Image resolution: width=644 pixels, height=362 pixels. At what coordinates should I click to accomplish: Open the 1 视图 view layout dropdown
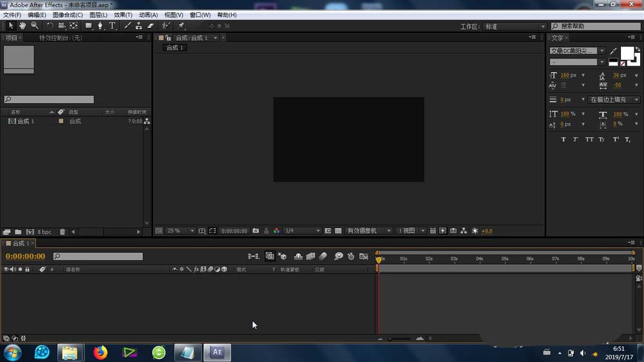tap(411, 231)
